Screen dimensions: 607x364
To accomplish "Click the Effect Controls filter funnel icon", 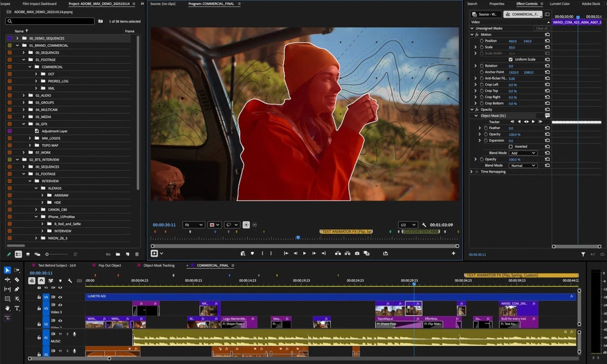I will tap(583, 255).
